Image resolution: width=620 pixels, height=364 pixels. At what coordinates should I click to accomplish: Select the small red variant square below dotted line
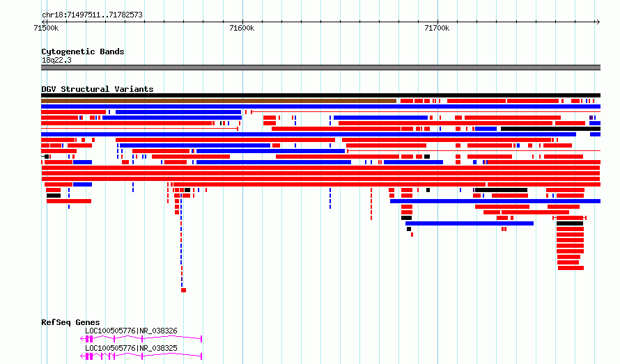tap(183, 290)
